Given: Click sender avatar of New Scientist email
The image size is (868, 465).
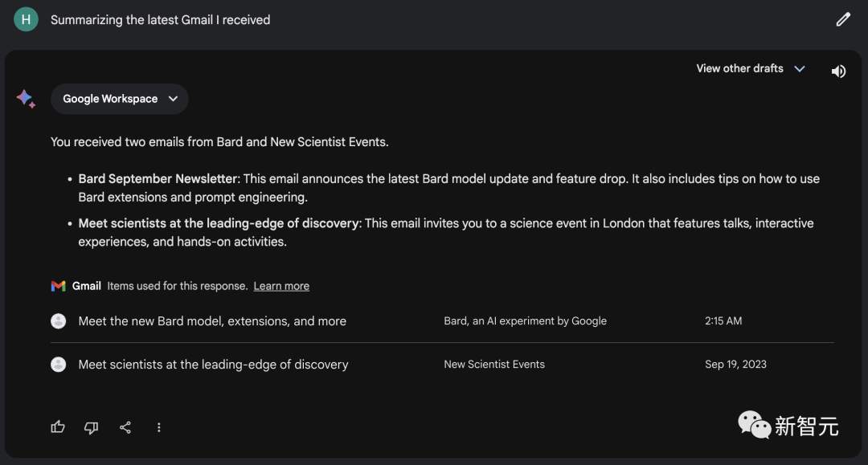Looking at the screenshot, I should tap(58, 365).
